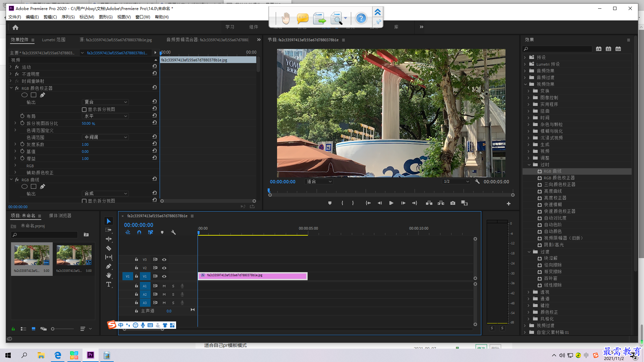Open timeline display settings wrench

pos(173,232)
